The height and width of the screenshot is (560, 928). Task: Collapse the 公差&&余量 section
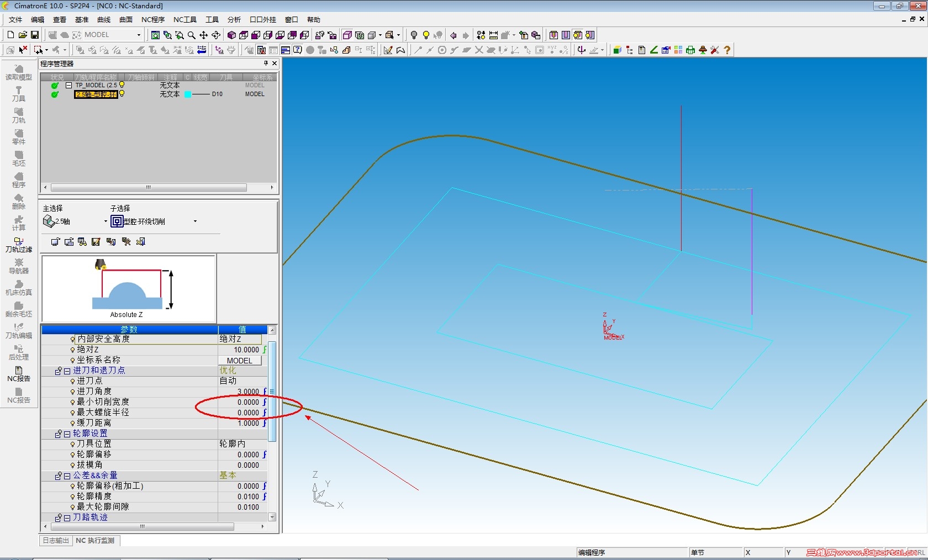[67, 476]
